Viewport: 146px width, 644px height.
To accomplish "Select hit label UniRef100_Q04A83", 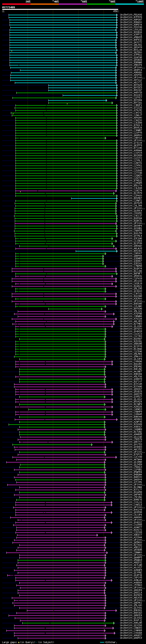I will [131, 447].
